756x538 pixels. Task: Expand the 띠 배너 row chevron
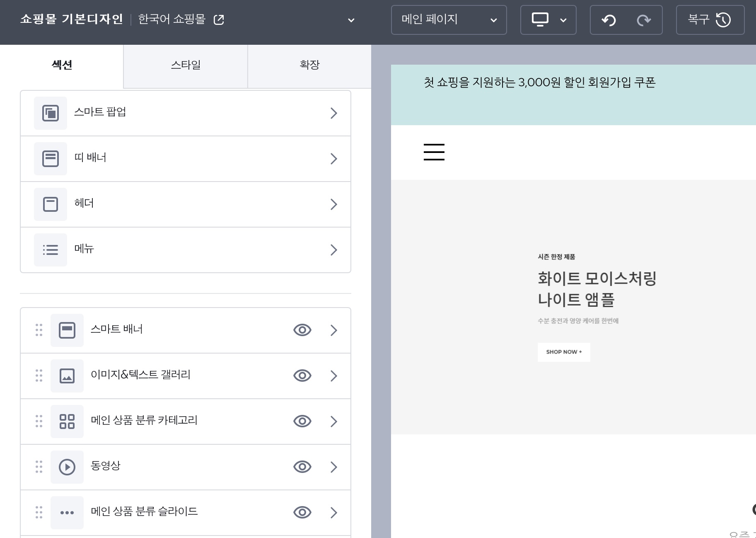(334, 159)
